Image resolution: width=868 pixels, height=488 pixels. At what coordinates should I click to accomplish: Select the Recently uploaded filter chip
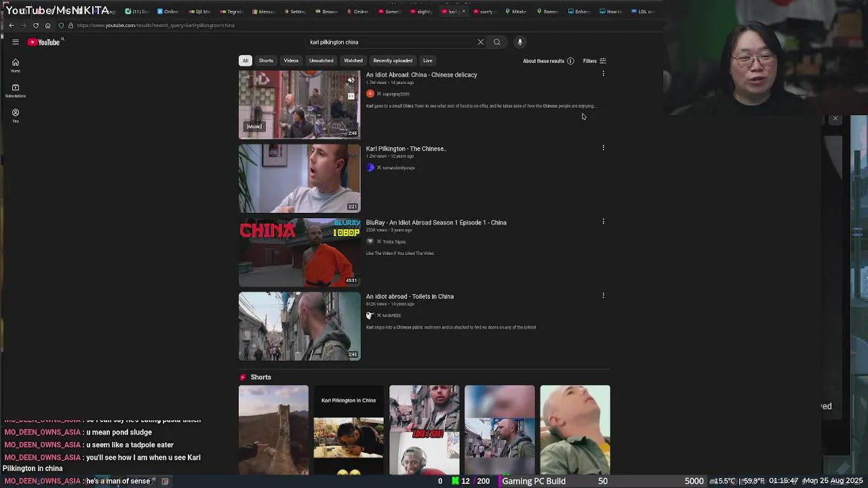(393, 60)
